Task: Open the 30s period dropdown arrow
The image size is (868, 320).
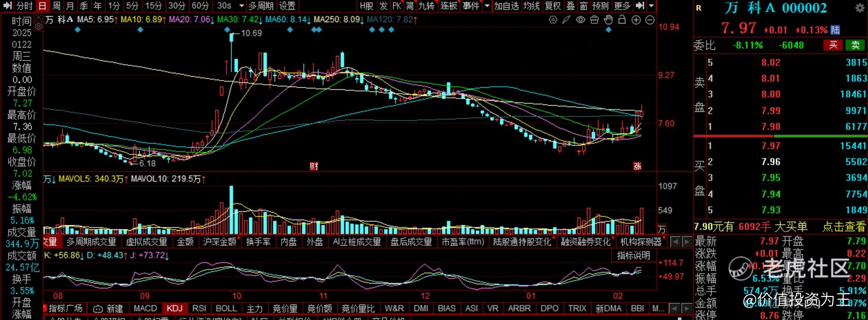Action: [242, 6]
